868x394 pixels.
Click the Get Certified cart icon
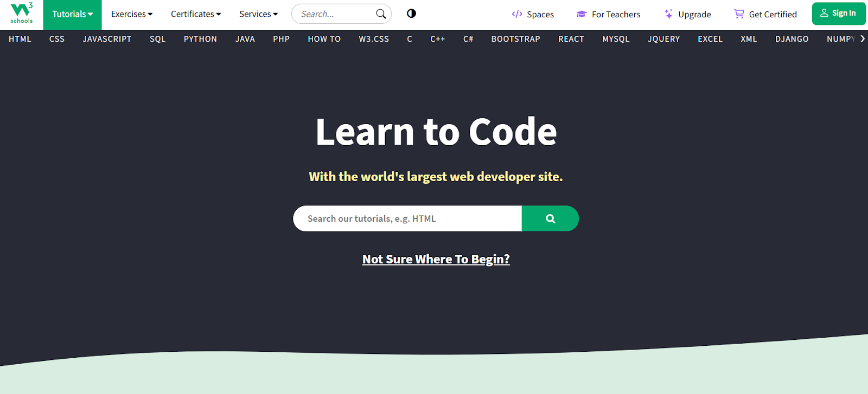[739, 14]
